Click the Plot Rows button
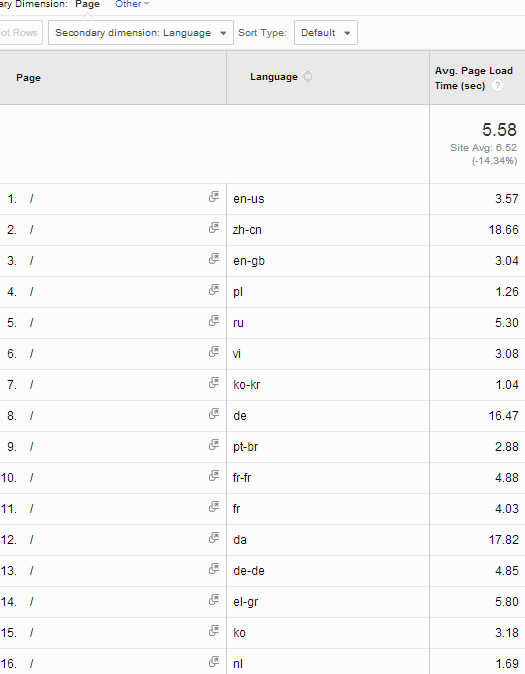This screenshot has height=674, width=525. [x=20, y=33]
